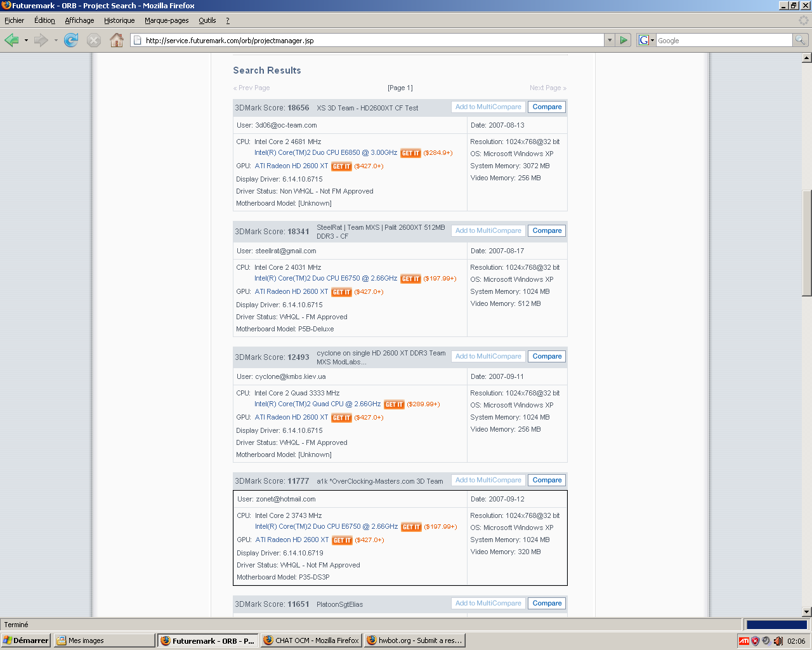Click the Prev Page link

click(x=252, y=88)
